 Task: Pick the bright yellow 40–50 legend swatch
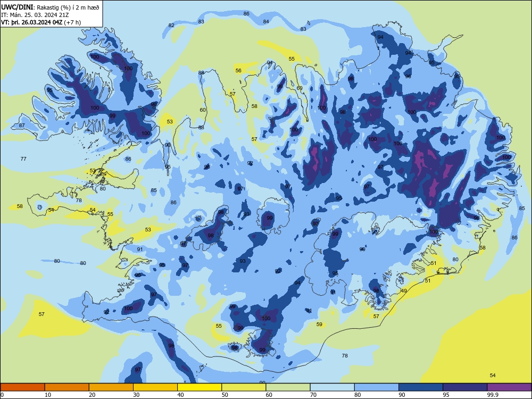point(199,387)
